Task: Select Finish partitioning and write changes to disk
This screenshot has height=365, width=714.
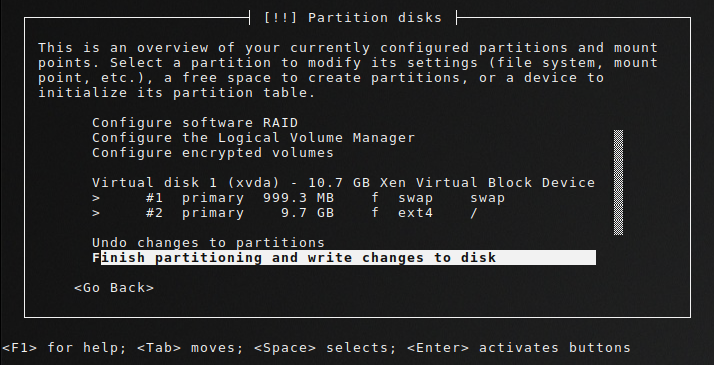Action: coord(344,258)
